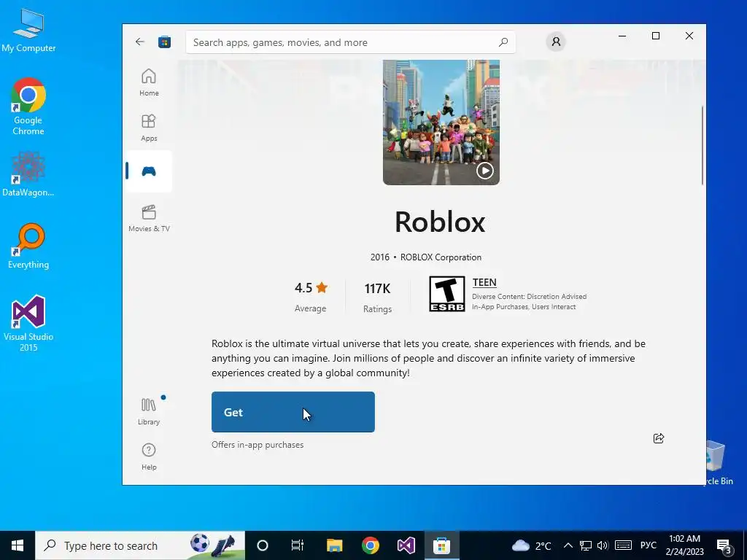
Task: Open Chrome from the taskbar
Action: 370,545
